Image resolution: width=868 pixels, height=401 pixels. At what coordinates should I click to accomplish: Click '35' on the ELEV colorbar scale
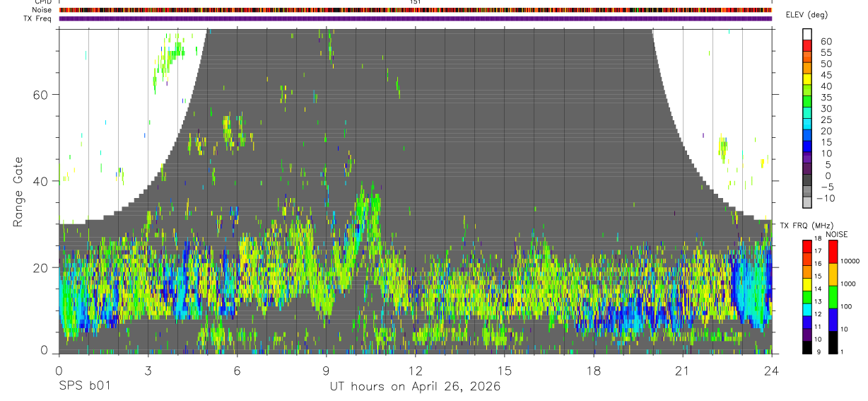click(826, 97)
